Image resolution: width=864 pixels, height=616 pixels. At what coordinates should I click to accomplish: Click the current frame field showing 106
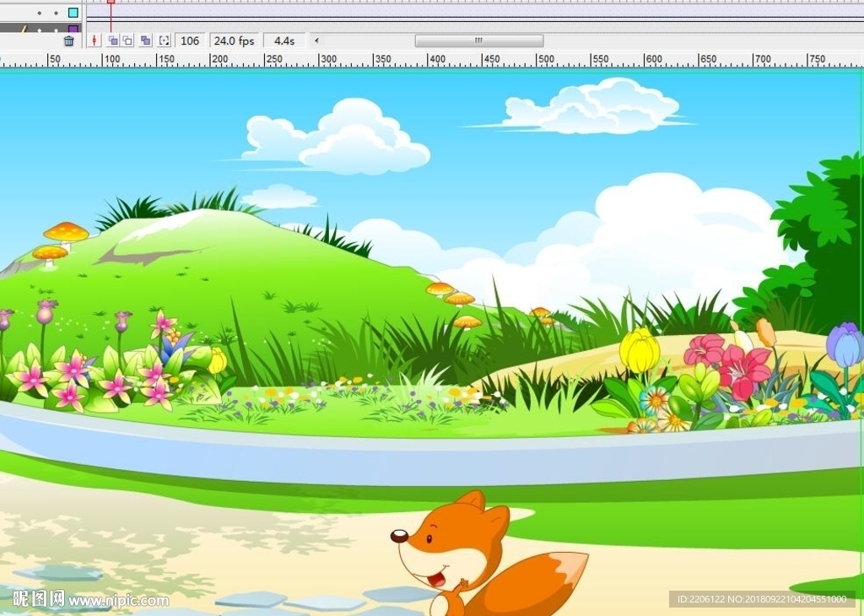tap(190, 41)
